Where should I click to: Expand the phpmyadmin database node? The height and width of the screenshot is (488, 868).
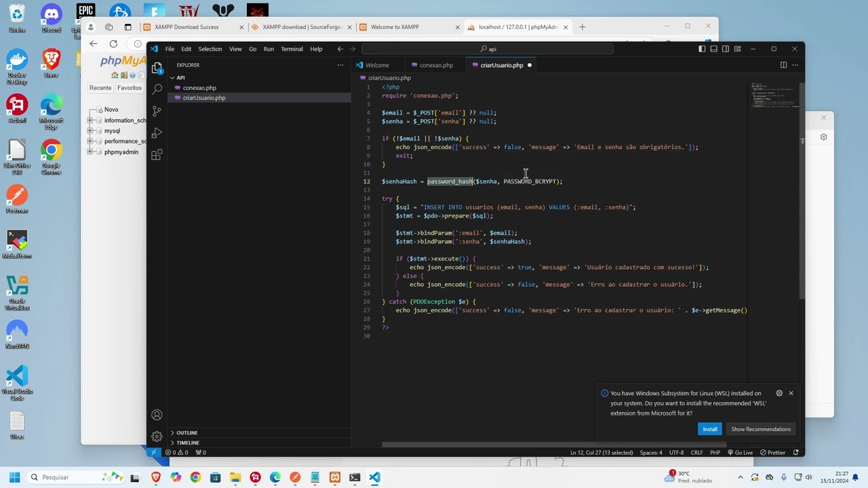point(90,152)
